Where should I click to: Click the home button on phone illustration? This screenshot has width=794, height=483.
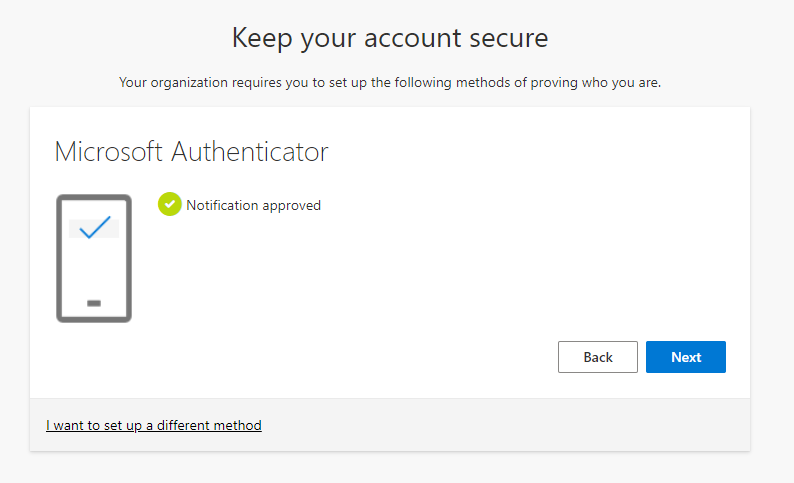pos(94,302)
